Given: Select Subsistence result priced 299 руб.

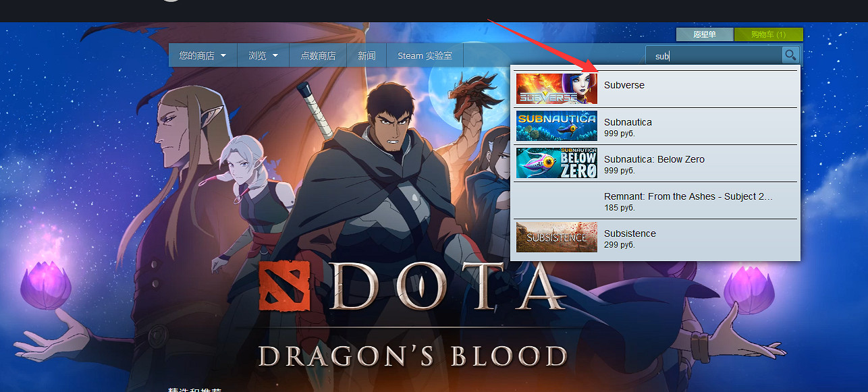Looking at the screenshot, I should pos(655,237).
